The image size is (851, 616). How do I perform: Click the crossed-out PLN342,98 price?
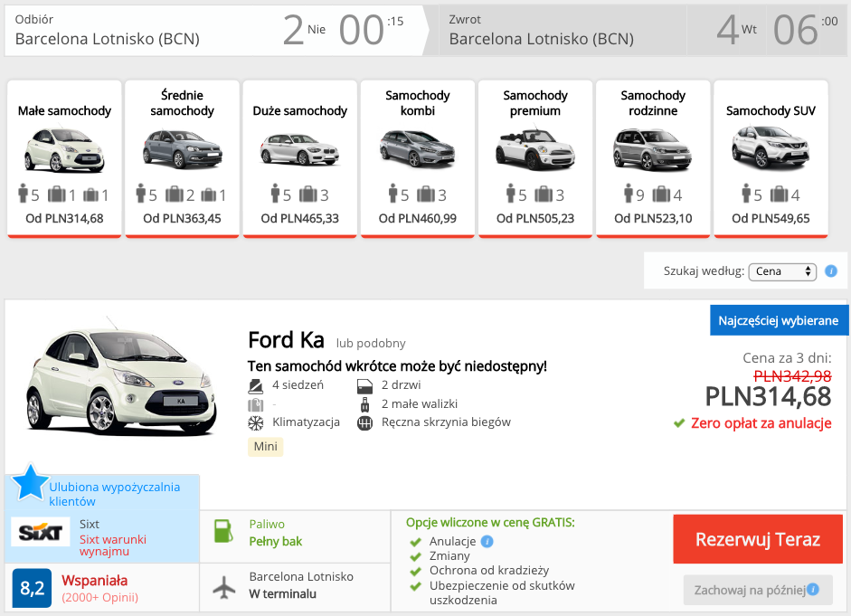tap(792, 376)
